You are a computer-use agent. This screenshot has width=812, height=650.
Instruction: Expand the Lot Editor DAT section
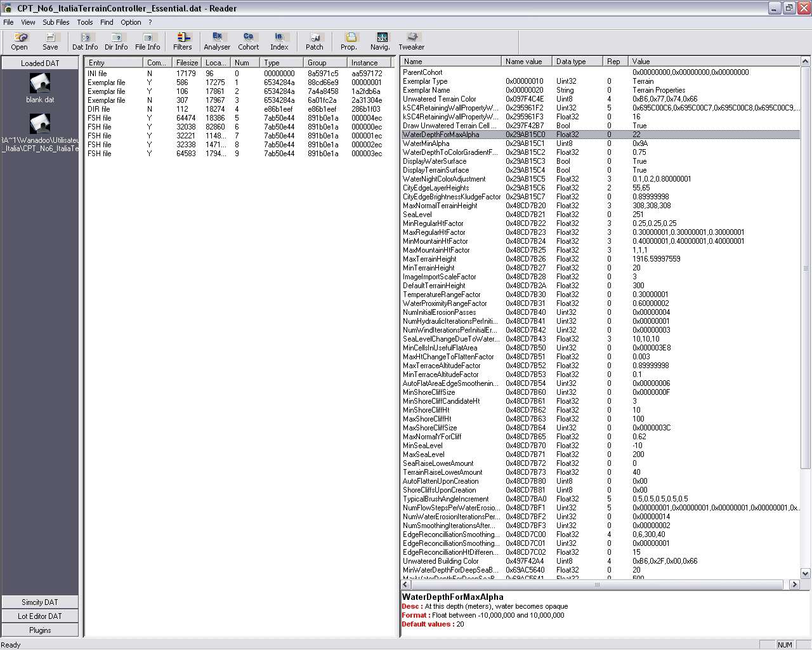(x=40, y=616)
